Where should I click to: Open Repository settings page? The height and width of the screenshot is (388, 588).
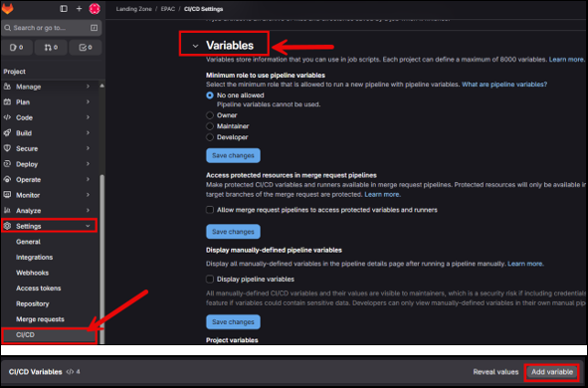click(x=32, y=303)
